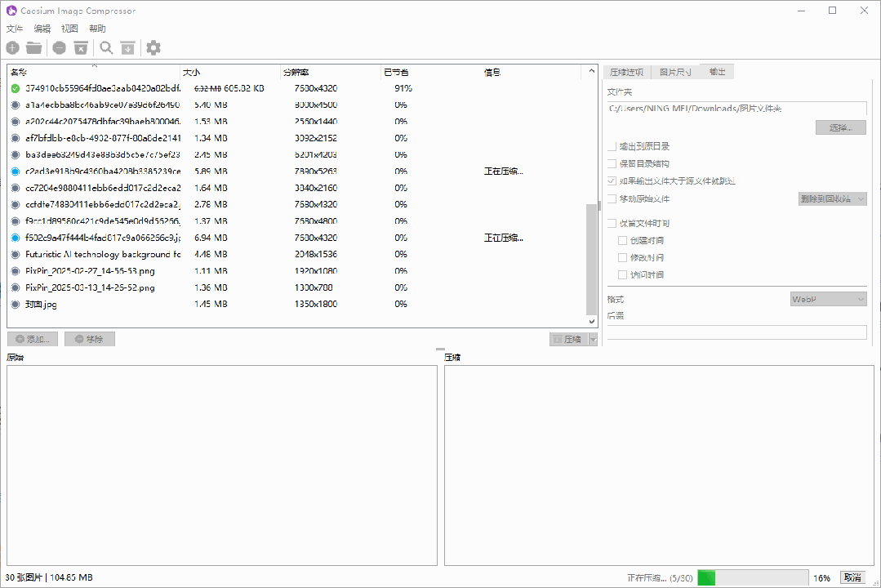Select the ba3dae63249d43e8 file row
Viewport: 881px width, 588px height.
tap(295, 154)
